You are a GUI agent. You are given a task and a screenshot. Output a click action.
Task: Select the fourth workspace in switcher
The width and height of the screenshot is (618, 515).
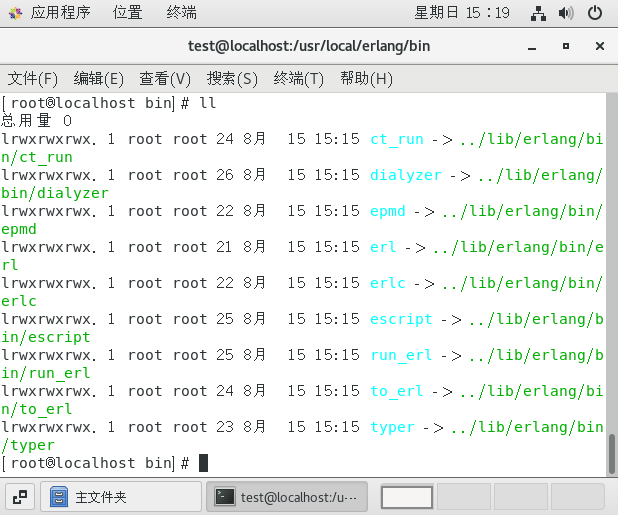pyautogui.click(x=577, y=497)
